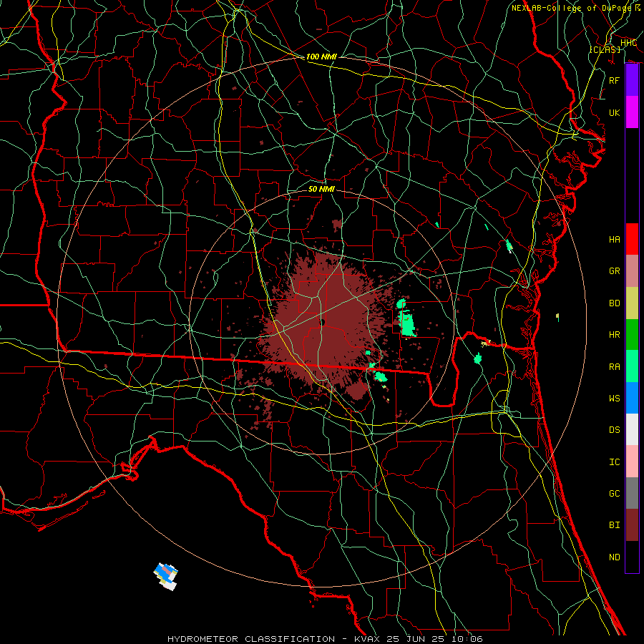Screen dimensions: 644x644
Task: Select the GC gray legend swatch
Action: pos(632,493)
